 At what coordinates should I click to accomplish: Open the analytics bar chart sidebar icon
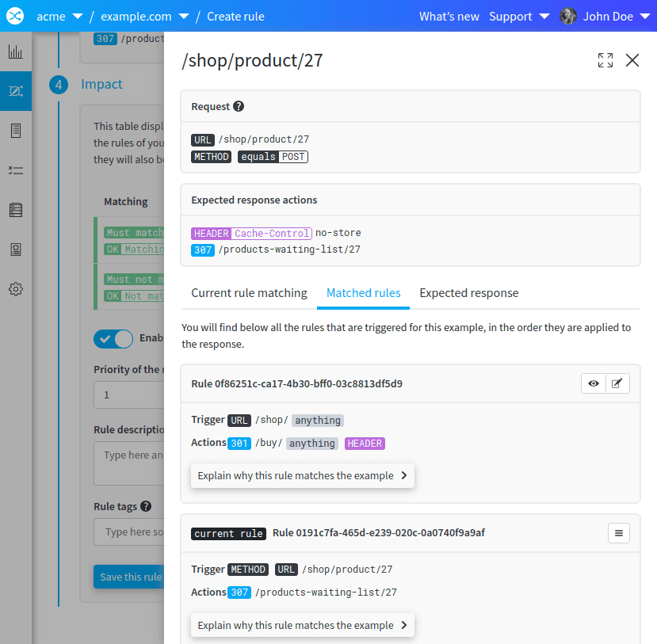pos(16,52)
